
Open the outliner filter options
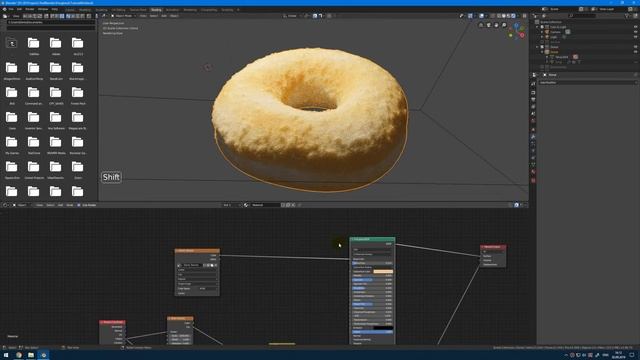click(x=628, y=16)
